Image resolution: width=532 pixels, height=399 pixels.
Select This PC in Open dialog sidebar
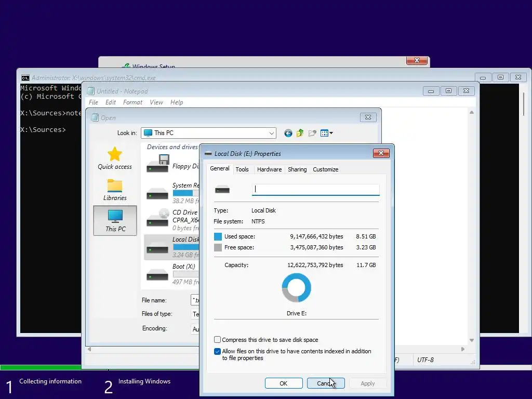click(115, 220)
